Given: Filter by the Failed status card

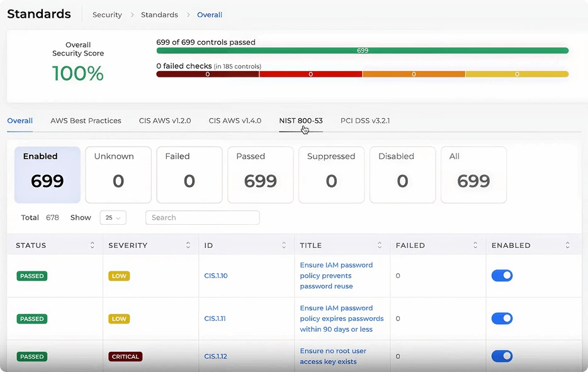Looking at the screenshot, I should pos(189,175).
